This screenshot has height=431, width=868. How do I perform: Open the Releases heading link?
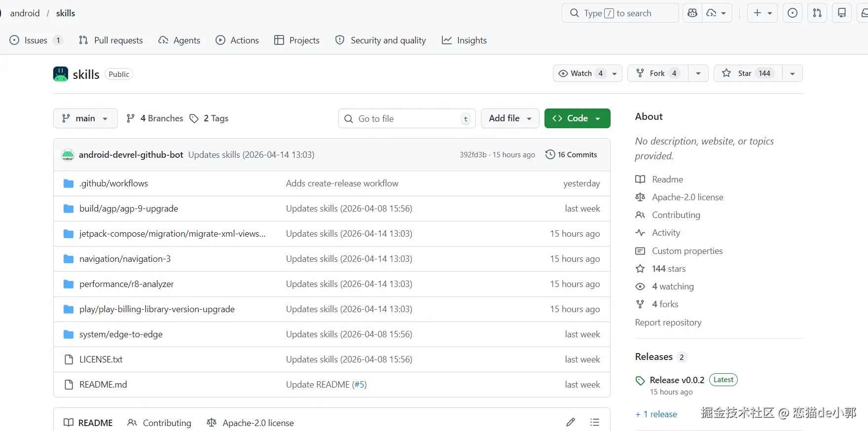(x=654, y=357)
